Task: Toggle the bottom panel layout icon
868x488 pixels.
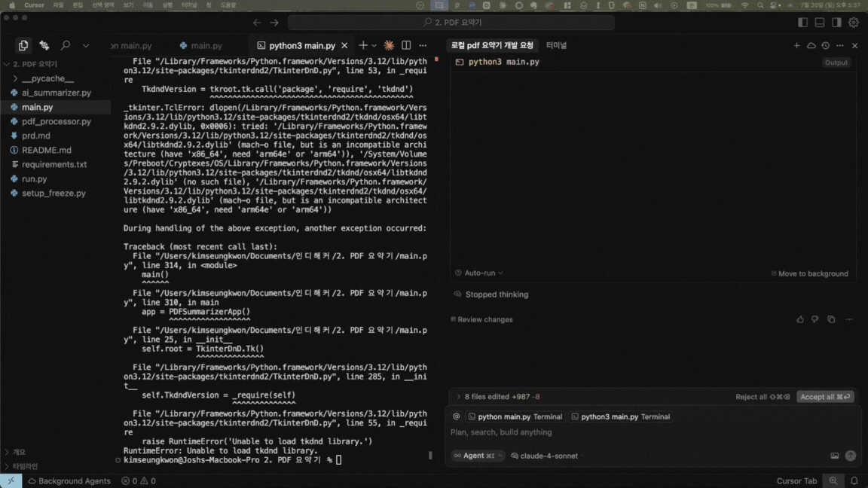Action: (820, 23)
